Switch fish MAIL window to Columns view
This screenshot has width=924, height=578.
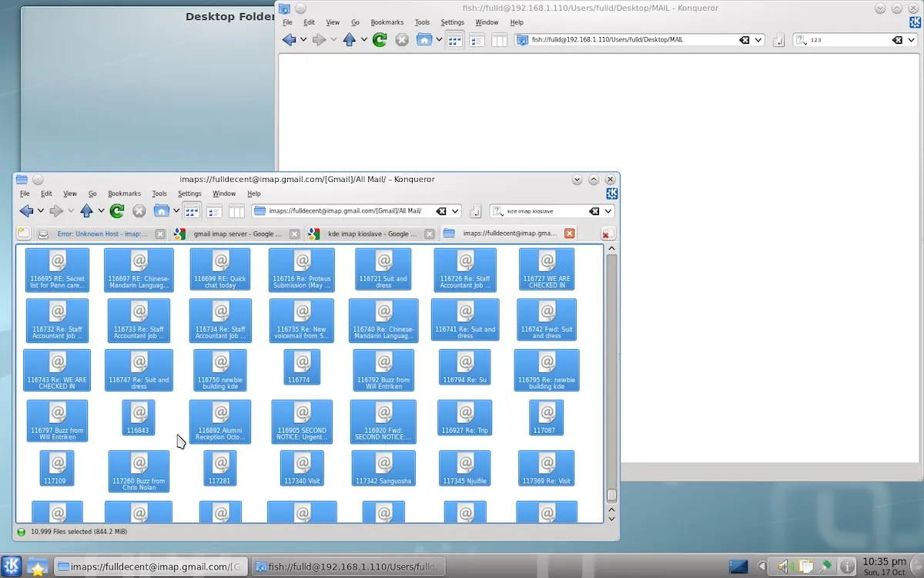click(x=499, y=40)
